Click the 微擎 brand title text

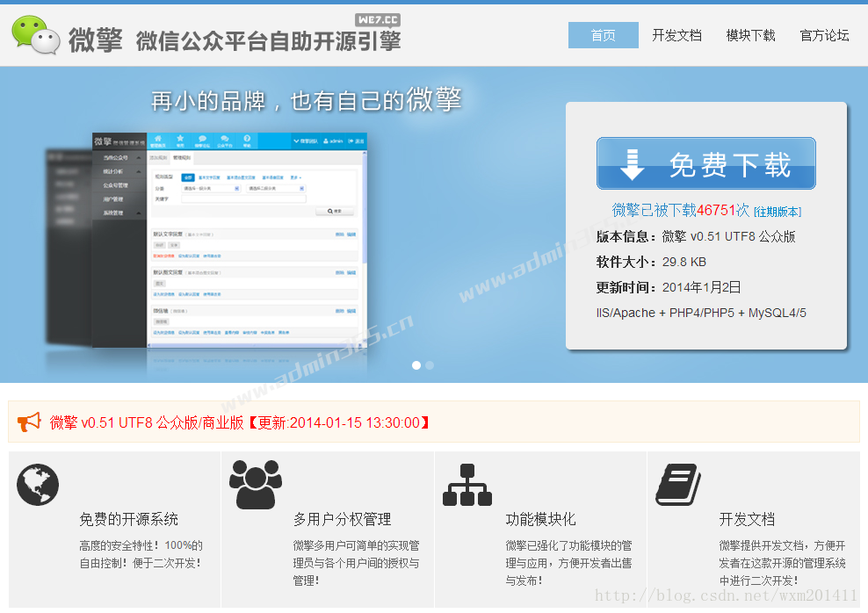tap(95, 40)
